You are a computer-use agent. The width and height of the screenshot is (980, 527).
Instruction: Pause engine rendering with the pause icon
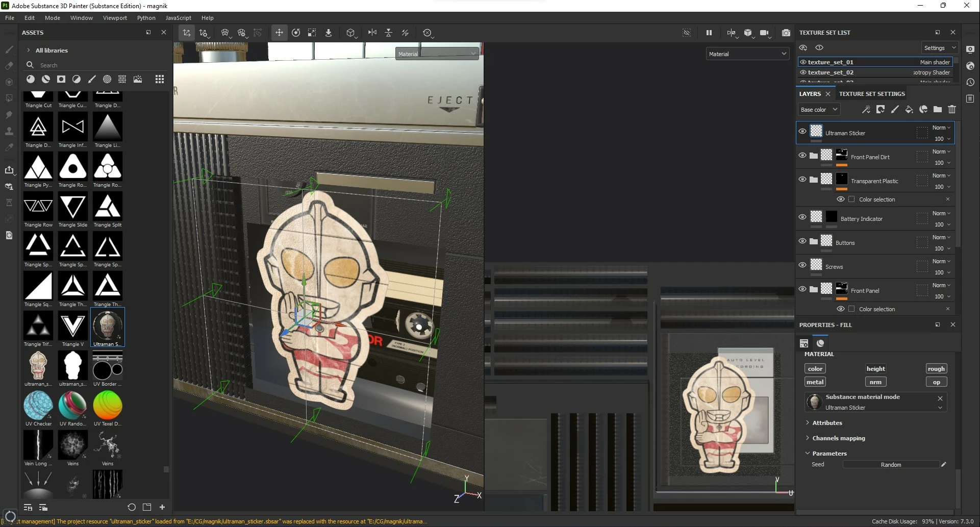[x=709, y=33]
